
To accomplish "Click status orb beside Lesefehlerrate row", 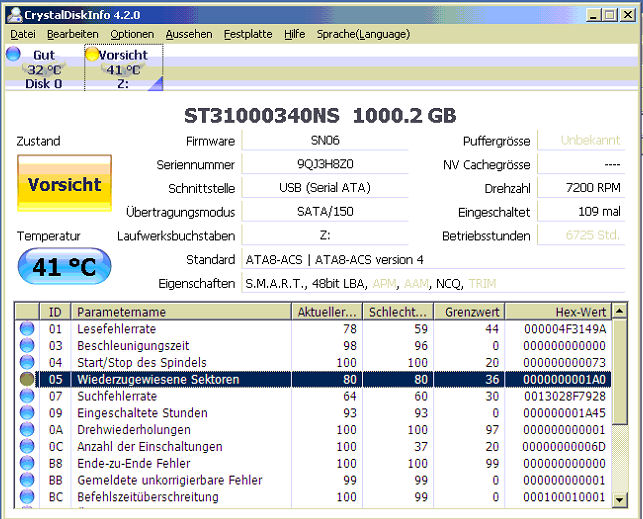I will tap(27, 329).
